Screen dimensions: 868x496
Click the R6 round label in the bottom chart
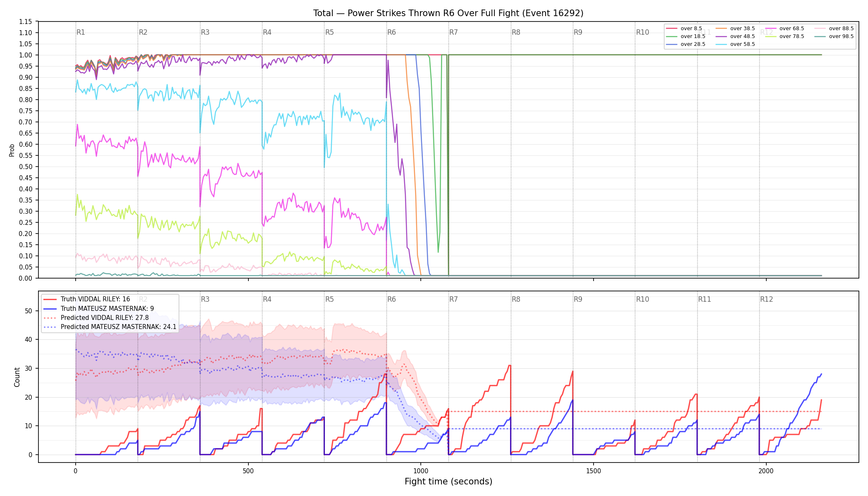pos(391,299)
